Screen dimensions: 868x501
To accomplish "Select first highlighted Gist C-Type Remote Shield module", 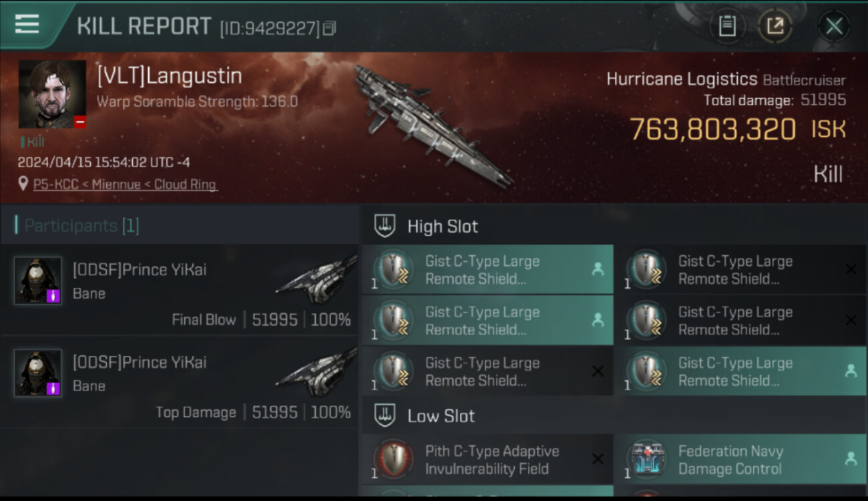I will click(x=488, y=270).
